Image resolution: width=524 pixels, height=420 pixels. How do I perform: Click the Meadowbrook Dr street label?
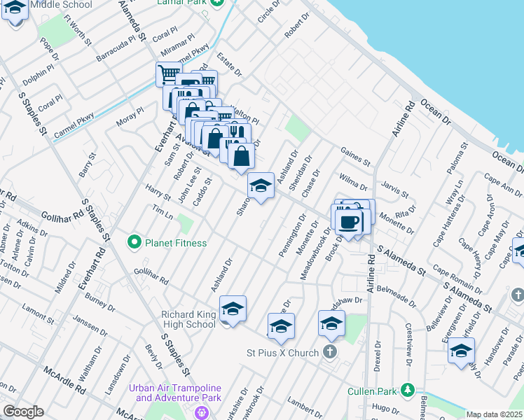(x=315, y=253)
